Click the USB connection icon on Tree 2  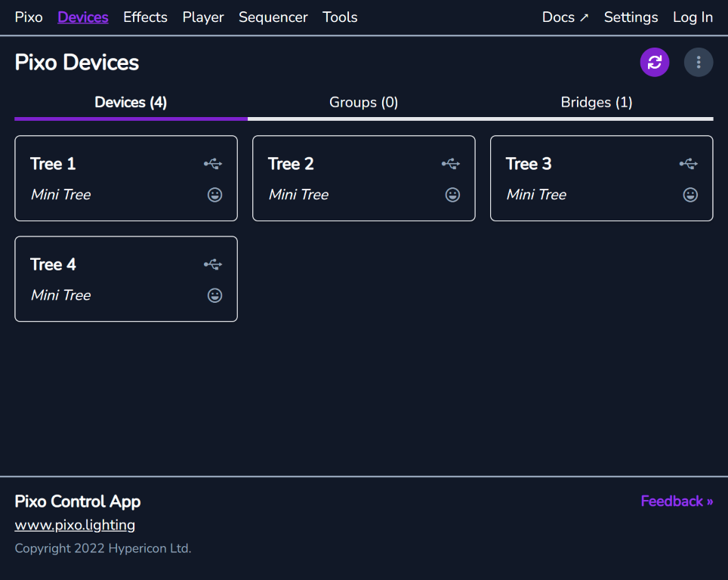(x=451, y=162)
